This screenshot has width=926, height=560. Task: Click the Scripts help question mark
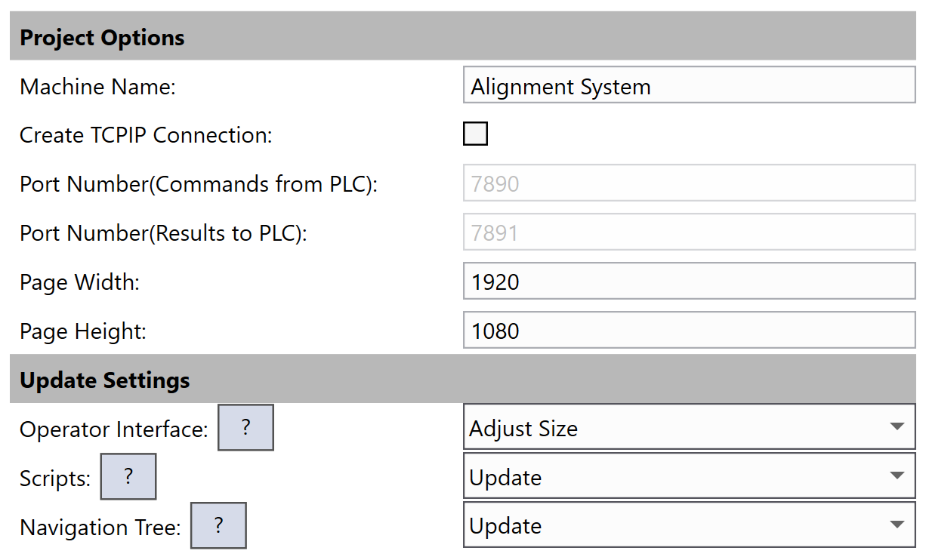click(x=128, y=477)
